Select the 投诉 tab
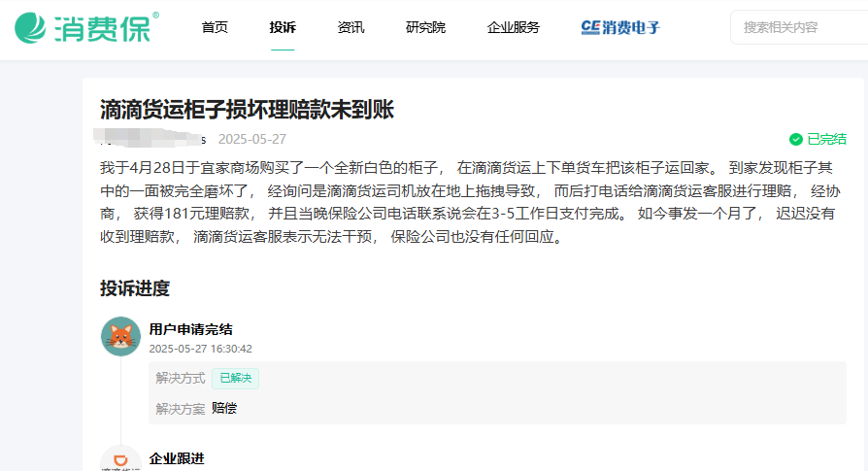 tap(283, 27)
